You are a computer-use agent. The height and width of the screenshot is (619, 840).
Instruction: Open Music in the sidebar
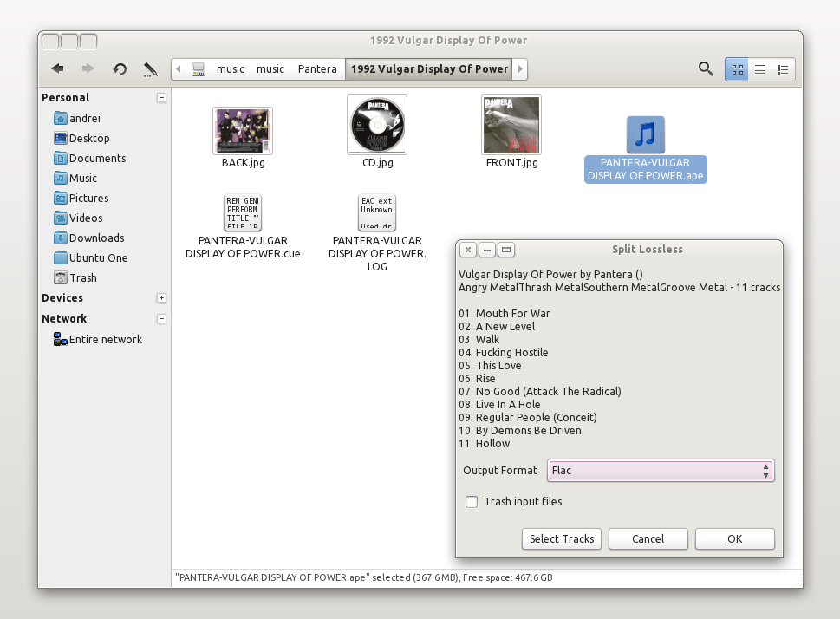(x=75, y=178)
